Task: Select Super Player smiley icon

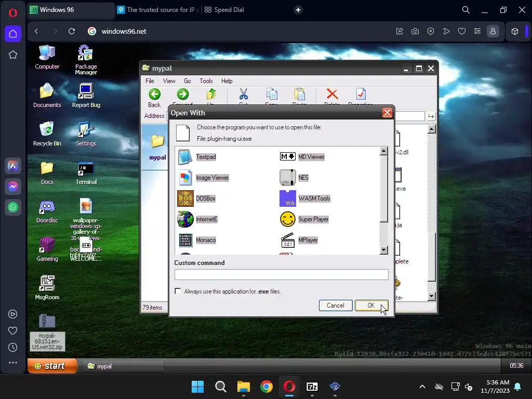Action: click(288, 219)
